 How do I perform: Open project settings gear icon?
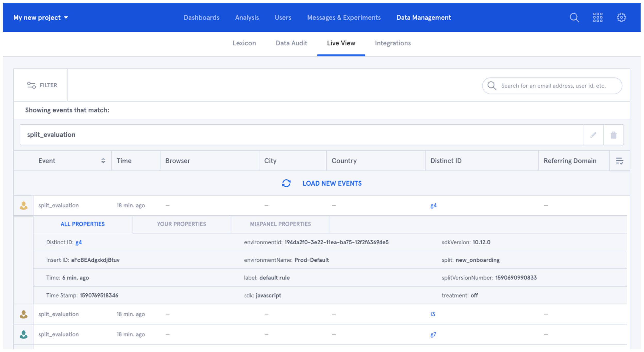click(x=621, y=18)
